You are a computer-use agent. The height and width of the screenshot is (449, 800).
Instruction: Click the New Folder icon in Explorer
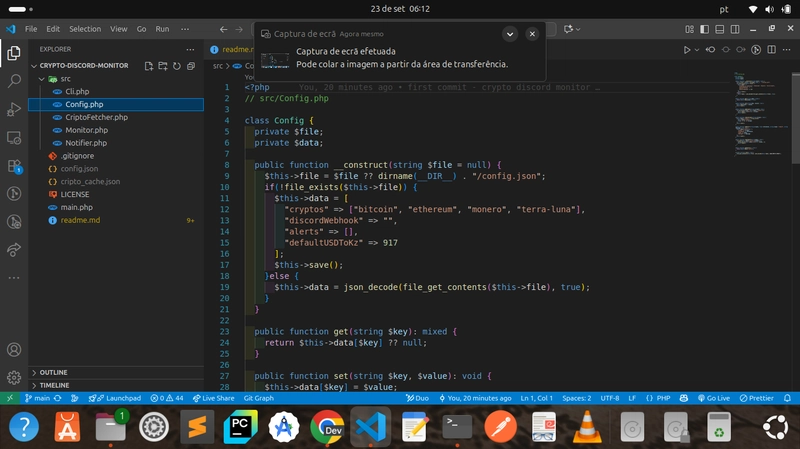tap(163, 66)
